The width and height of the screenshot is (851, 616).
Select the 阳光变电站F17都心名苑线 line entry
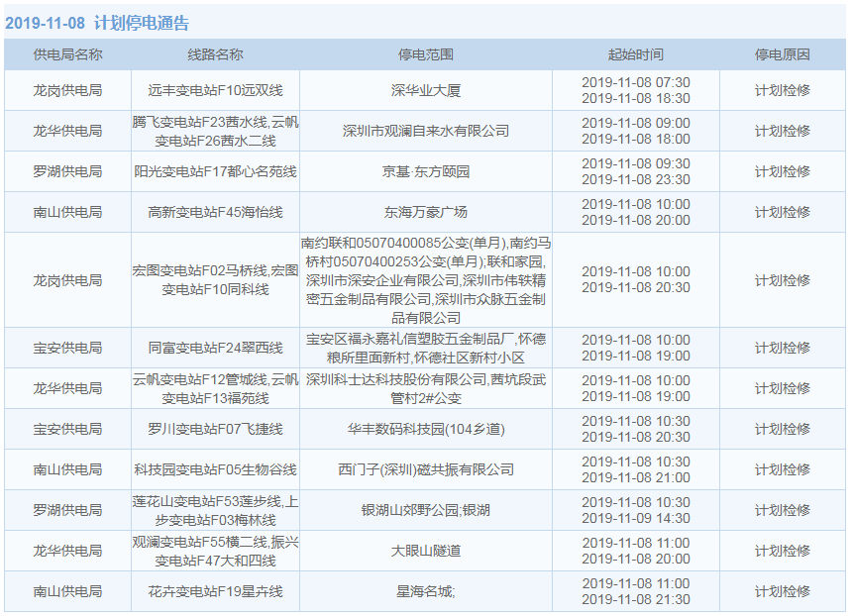(x=215, y=171)
